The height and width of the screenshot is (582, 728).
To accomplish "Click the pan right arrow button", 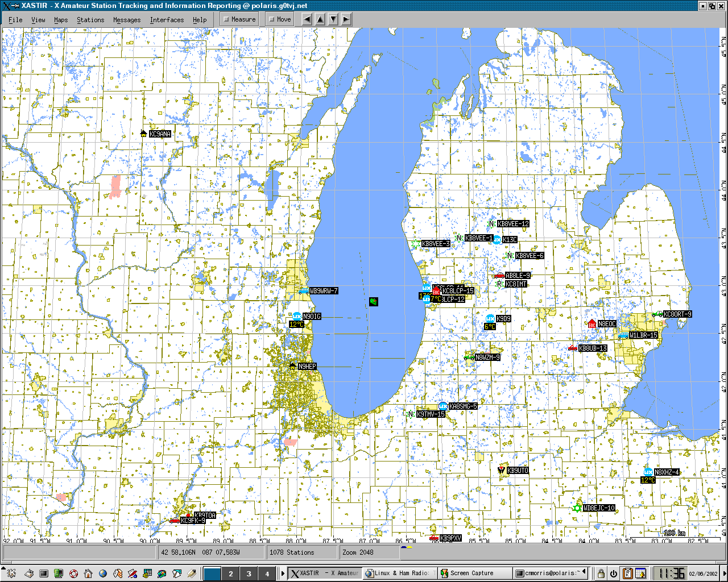I will (x=346, y=19).
